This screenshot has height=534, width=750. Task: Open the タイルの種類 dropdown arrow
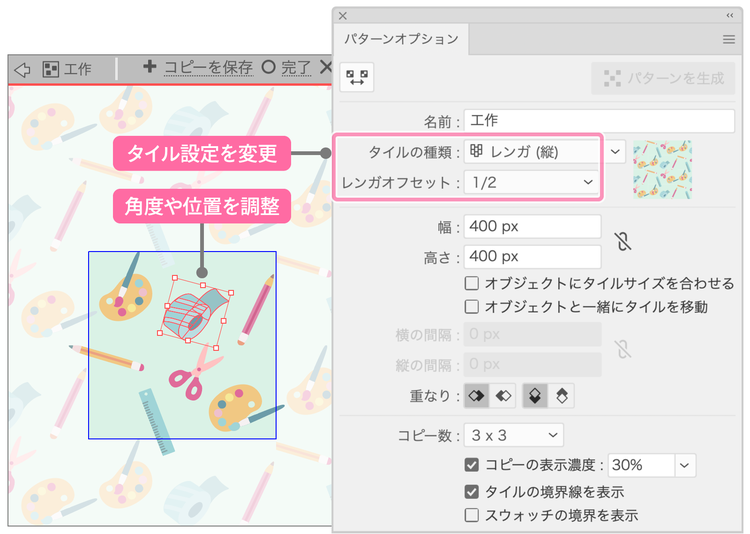tap(615, 152)
